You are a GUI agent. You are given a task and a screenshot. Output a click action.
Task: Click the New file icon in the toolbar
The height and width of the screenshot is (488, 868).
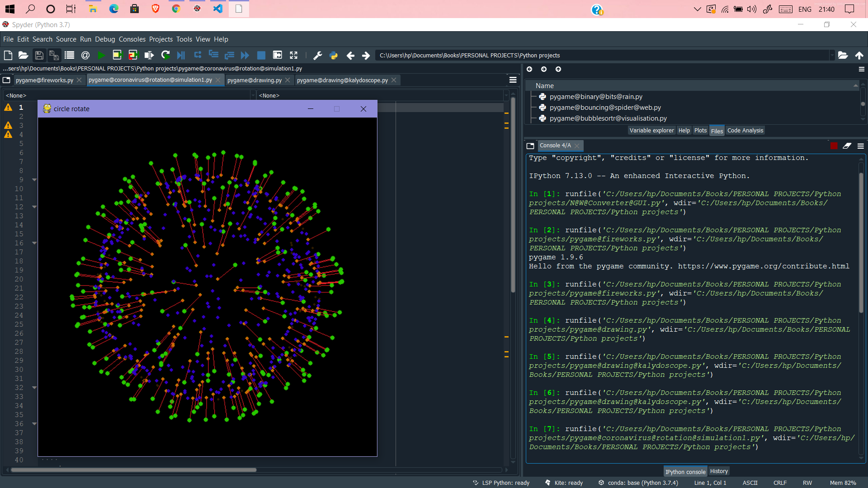click(x=8, y=55)
